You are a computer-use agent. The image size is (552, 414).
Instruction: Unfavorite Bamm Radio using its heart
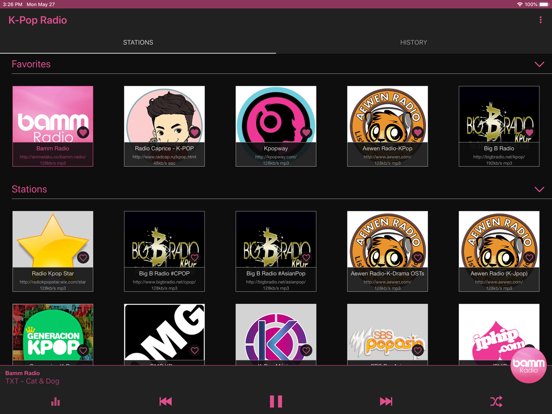(x=83, y=132)
